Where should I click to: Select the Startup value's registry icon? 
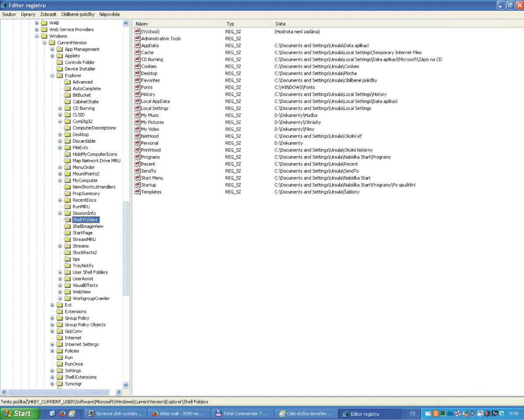(138, 185)
